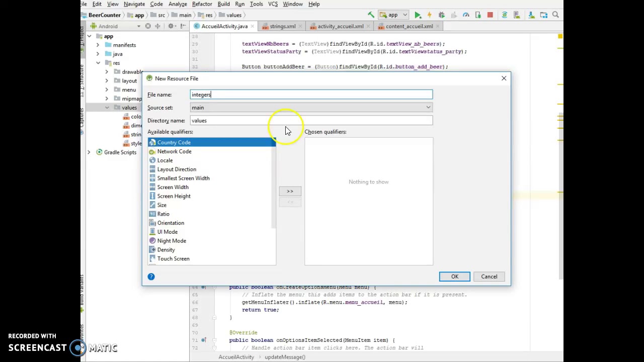
Task: Open the AVD Manager icon
Action: (517, 15)
